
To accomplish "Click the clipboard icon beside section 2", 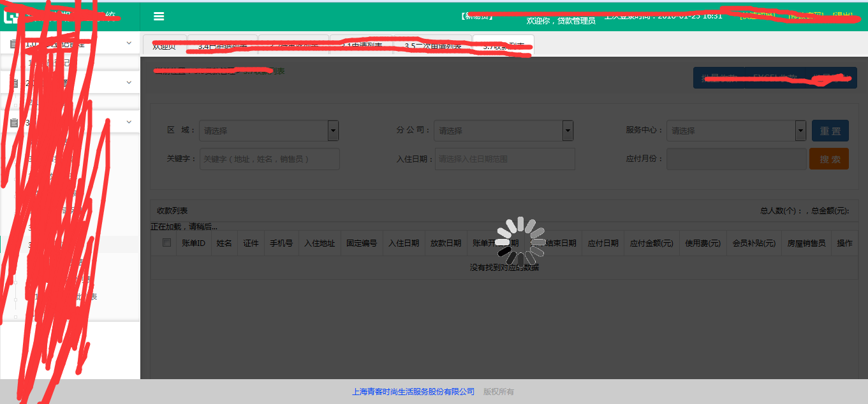I will click(x=14, y=83).
